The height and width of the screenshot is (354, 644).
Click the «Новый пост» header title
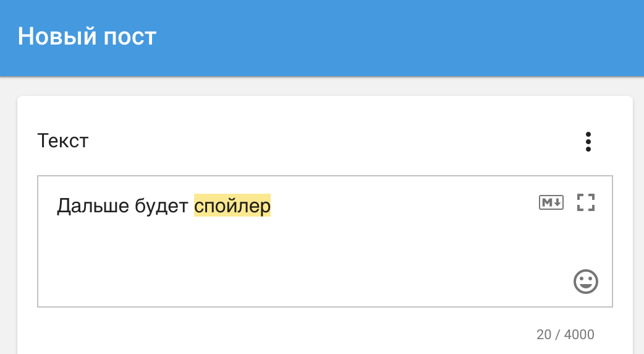click(87, 36)
